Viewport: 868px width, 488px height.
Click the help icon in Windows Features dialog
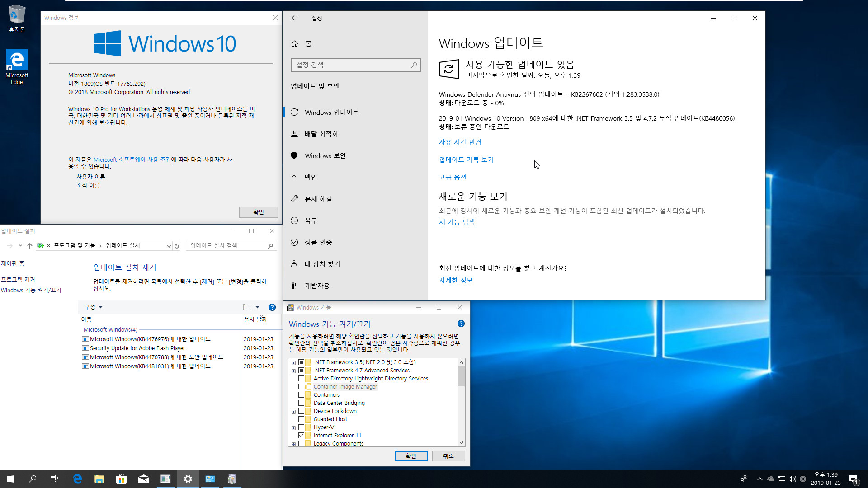(461, 324)
